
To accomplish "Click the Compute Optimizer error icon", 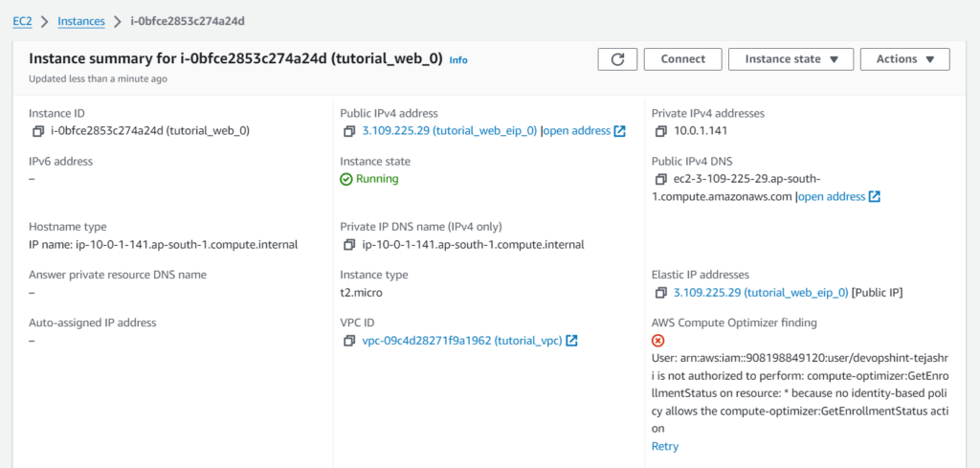I will [658, 341].
